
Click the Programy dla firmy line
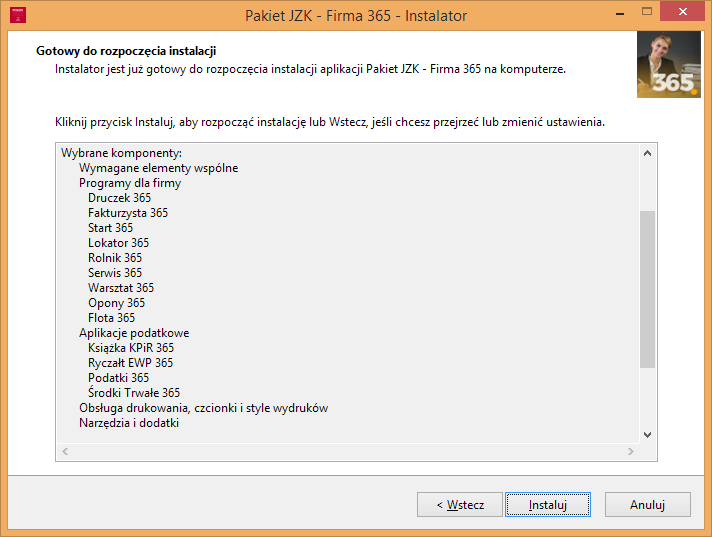pos(130,183)
